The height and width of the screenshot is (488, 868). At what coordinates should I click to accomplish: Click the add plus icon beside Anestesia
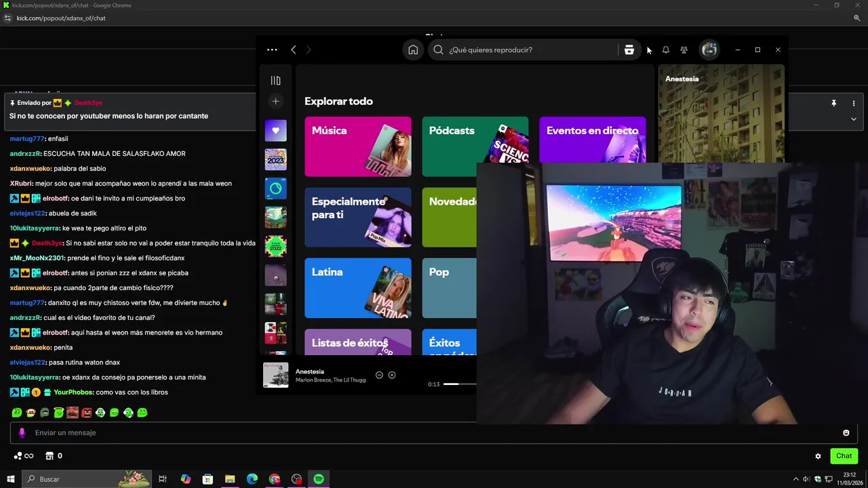(x=392, y=375)
